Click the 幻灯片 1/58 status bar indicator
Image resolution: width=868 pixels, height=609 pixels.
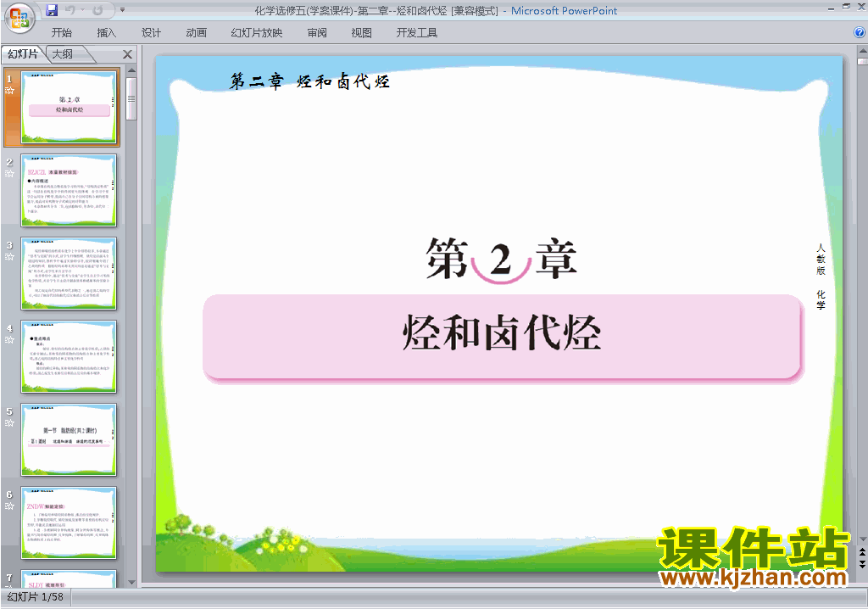coord(36,597)
